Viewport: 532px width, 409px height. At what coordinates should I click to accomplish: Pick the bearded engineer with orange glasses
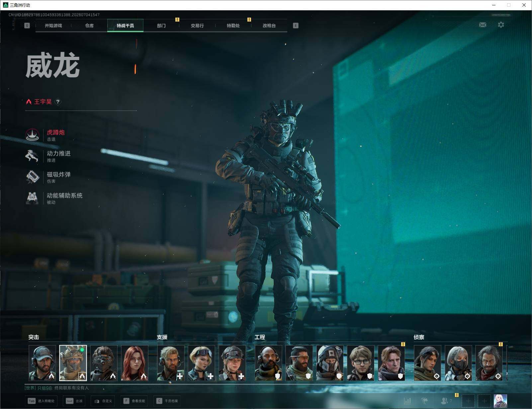tap(299, 363)
